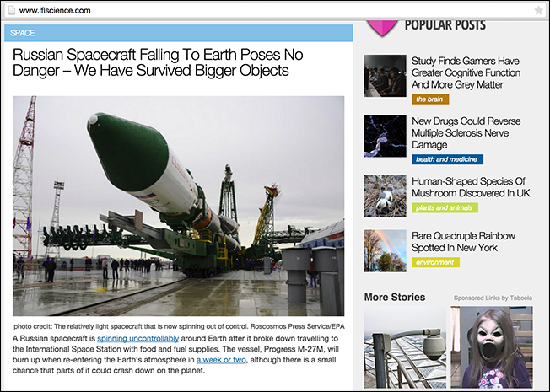Open 'Study Finds Gamers Have Greater Cognitive Function' post

[x=466, y=72]
